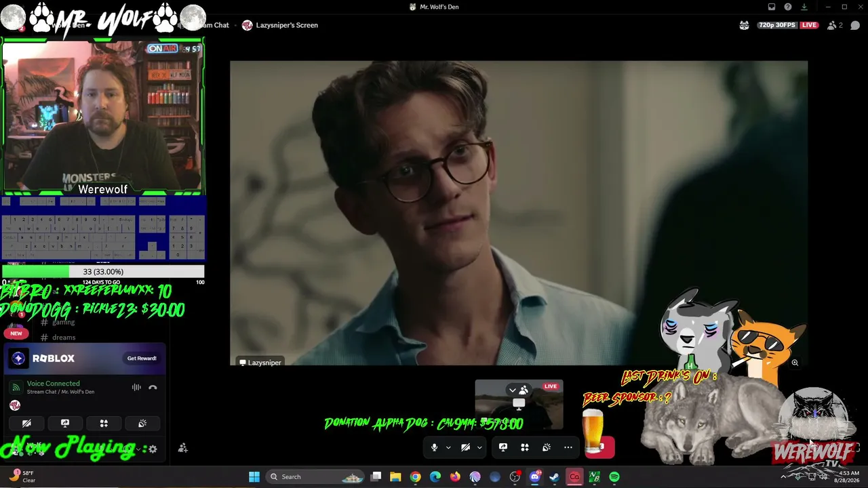Toggle the camera in call controls bar
This screenshot has height=488, width=868.
[x=465, y=447]
